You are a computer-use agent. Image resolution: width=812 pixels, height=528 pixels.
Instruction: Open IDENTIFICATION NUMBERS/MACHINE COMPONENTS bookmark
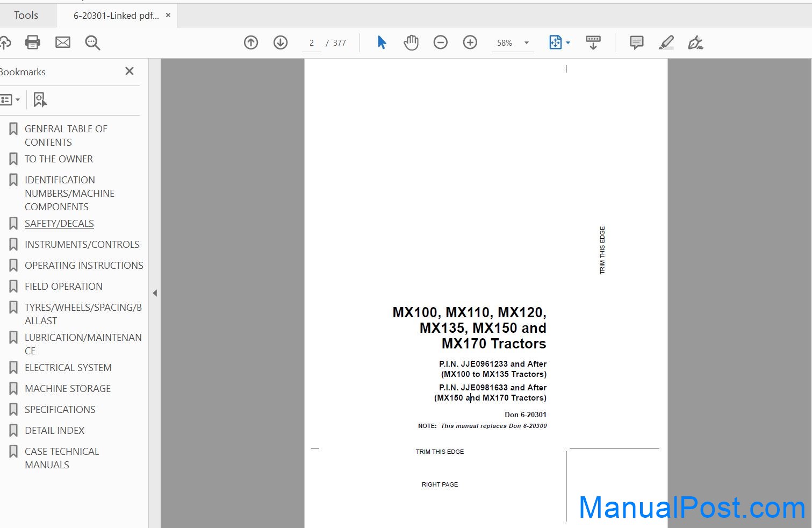(x=69, y=194)
